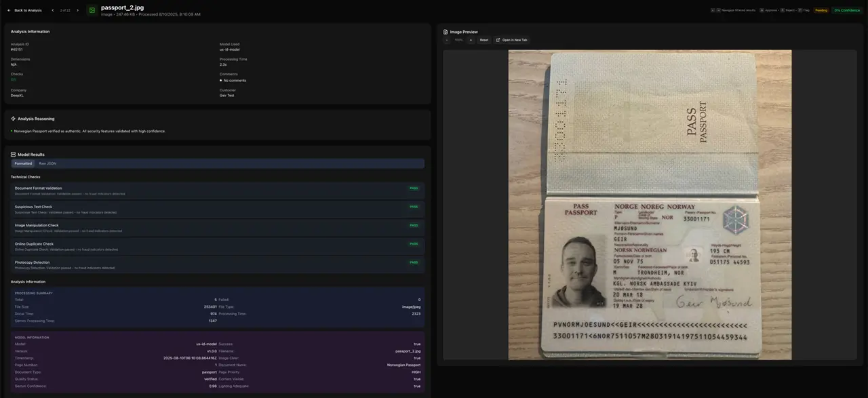868x398 pixels.
Task: Go to the next file with right chevron
Action: pyautogui.click(x=77, y=10)
